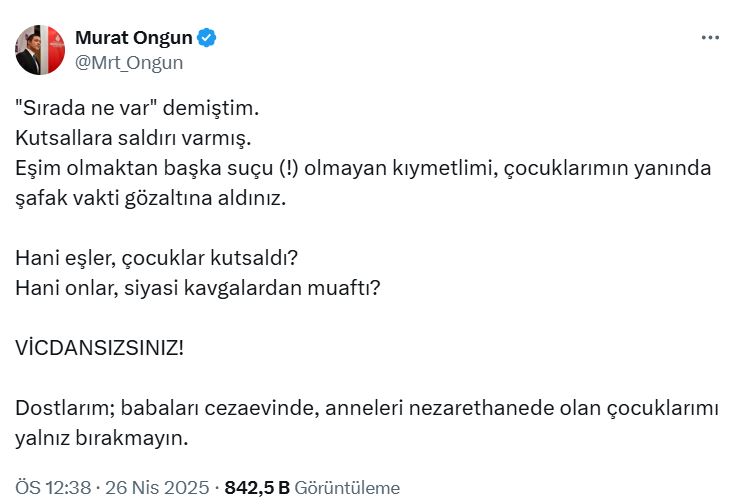Click the line Hani eşler, çocuklar kutsaldı?
The height and width of the screenshot is (504, 738).
coord(156,258)
